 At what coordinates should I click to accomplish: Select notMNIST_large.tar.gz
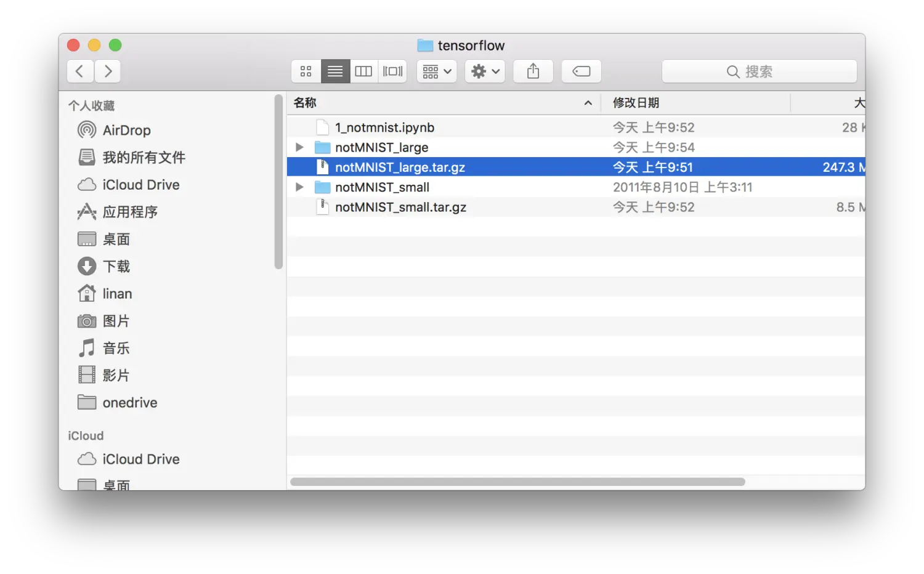click(x=576, y=167)
